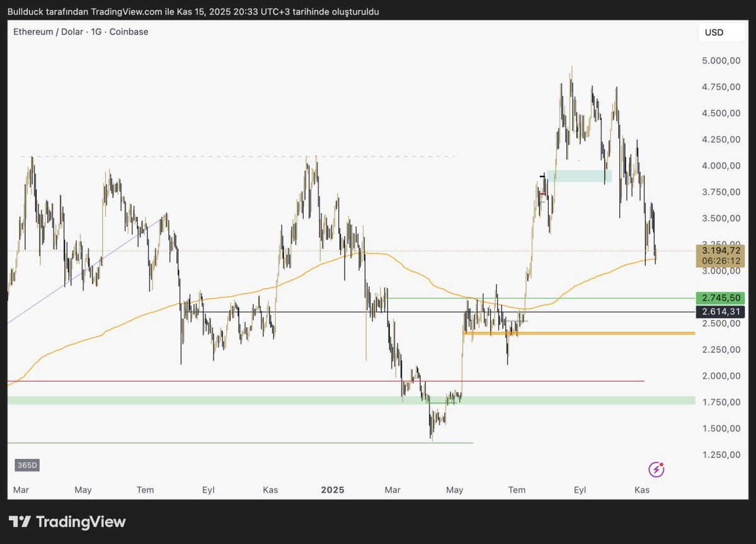Screen dimensions: 756x544
Task: Click the Ethereum / Dolar chart title
Action: point(81,32)
